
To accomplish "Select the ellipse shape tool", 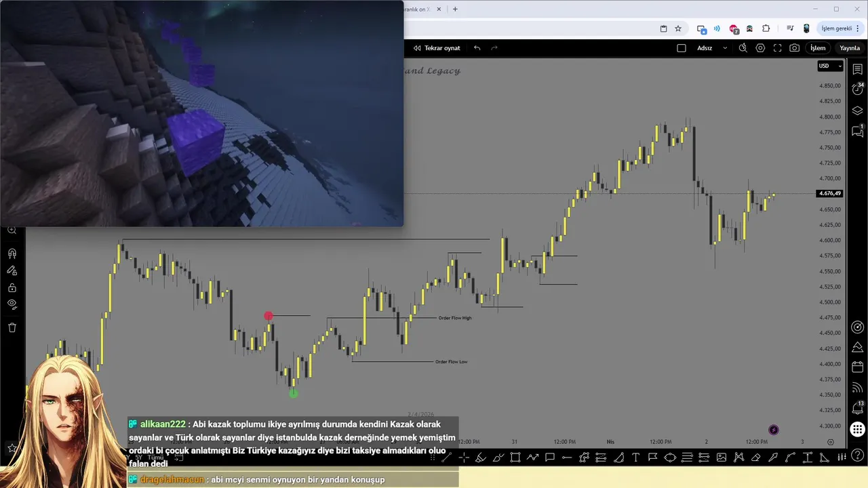I will point(670,457).
